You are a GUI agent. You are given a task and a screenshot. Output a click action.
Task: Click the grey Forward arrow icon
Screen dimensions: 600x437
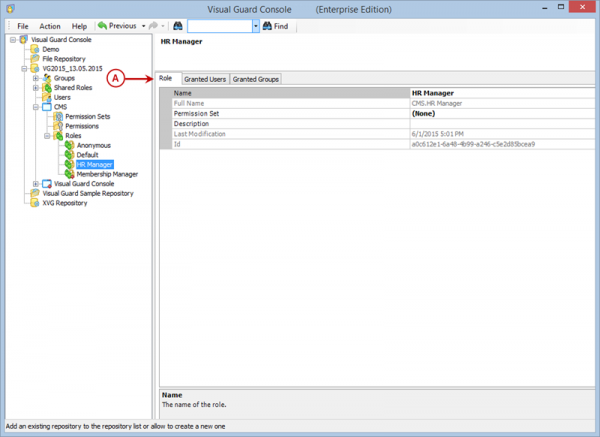(153, 26)
